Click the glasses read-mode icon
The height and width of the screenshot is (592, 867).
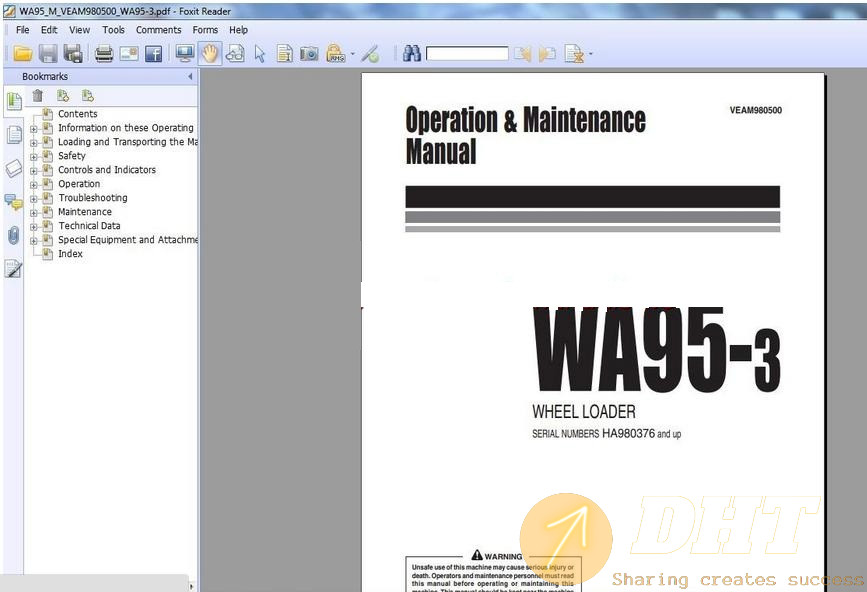[x=235, y=54]
